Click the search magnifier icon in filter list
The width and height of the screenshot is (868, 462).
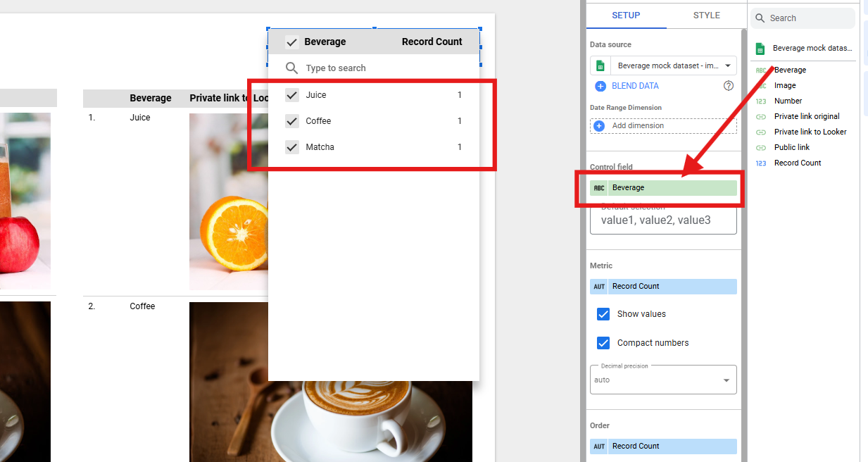[x=292, y=68]
